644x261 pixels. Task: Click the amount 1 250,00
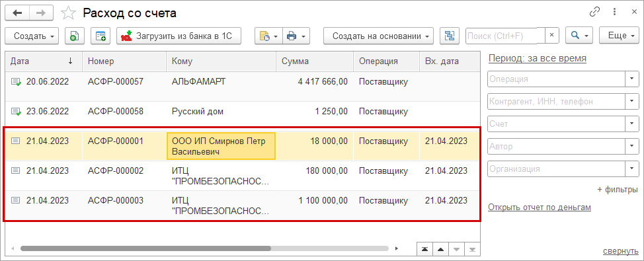(332, 111)
